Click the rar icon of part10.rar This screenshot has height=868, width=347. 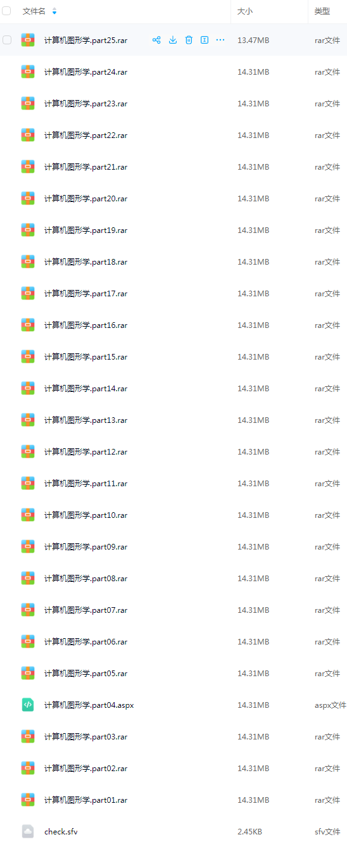pos(28,515)
